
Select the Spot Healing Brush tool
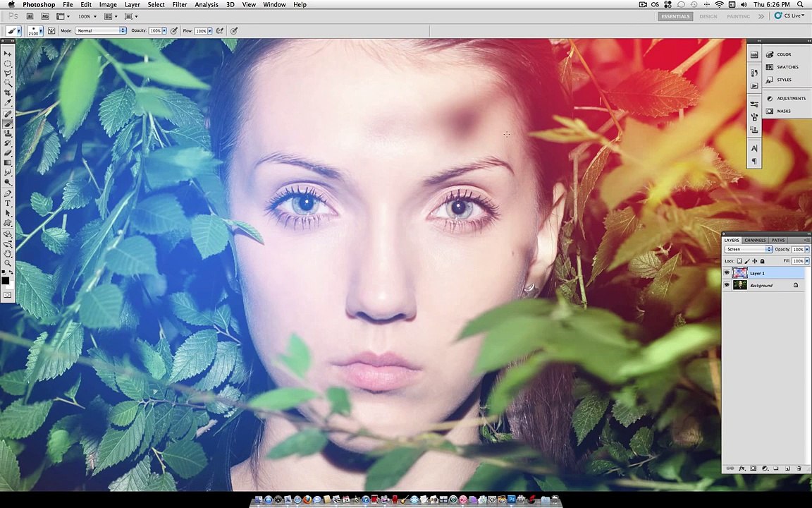tap(8, 114)
